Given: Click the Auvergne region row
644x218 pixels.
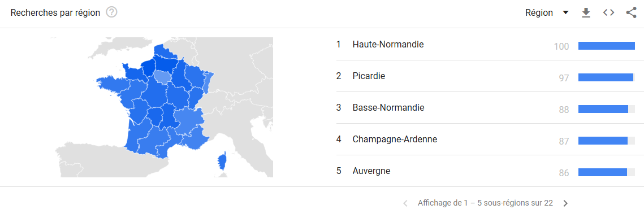Looking at the screenshot, I should 486,171.
